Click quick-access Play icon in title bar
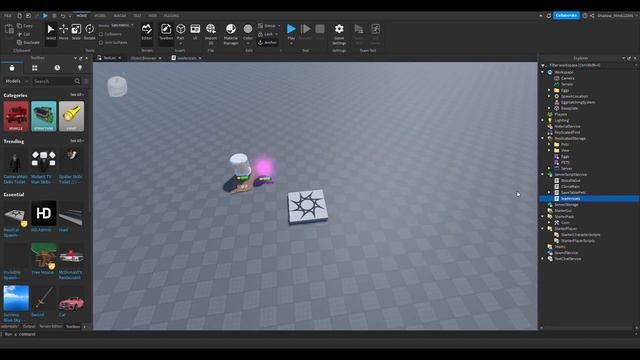The height and width of the screenshot is (360, 640). click(x=45, y=16)
